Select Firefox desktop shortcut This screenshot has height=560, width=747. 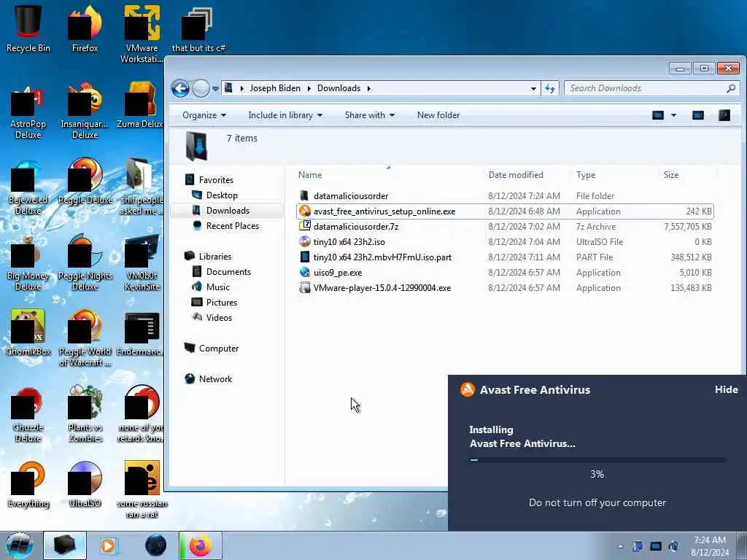(x=85, y=28)
